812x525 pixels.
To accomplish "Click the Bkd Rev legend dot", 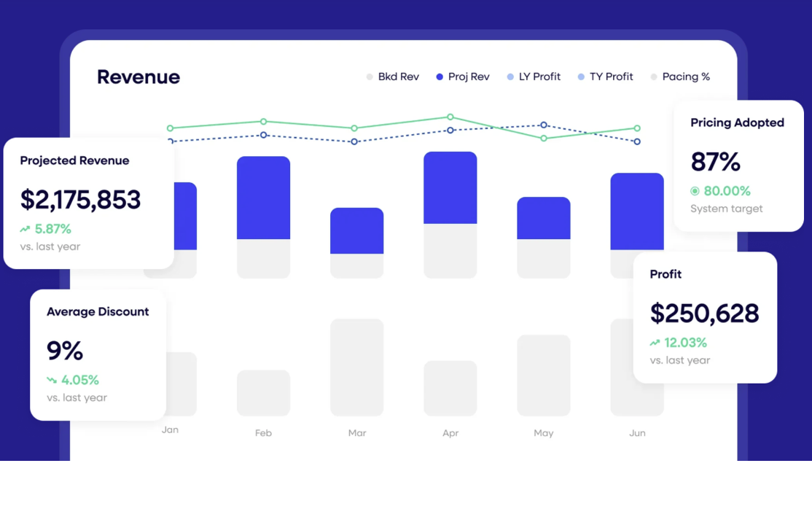I will 369,77.
